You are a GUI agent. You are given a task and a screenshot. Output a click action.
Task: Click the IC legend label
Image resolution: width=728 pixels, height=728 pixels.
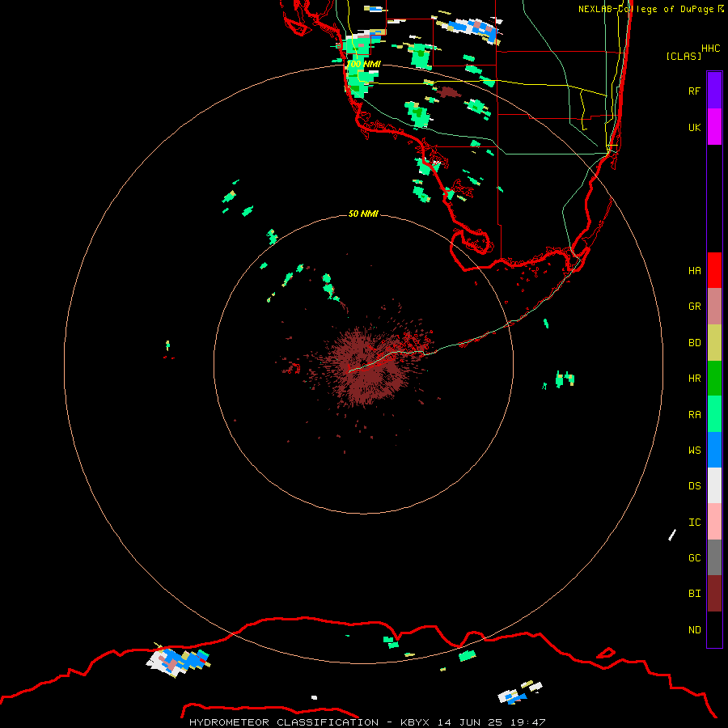pos(694,523)
